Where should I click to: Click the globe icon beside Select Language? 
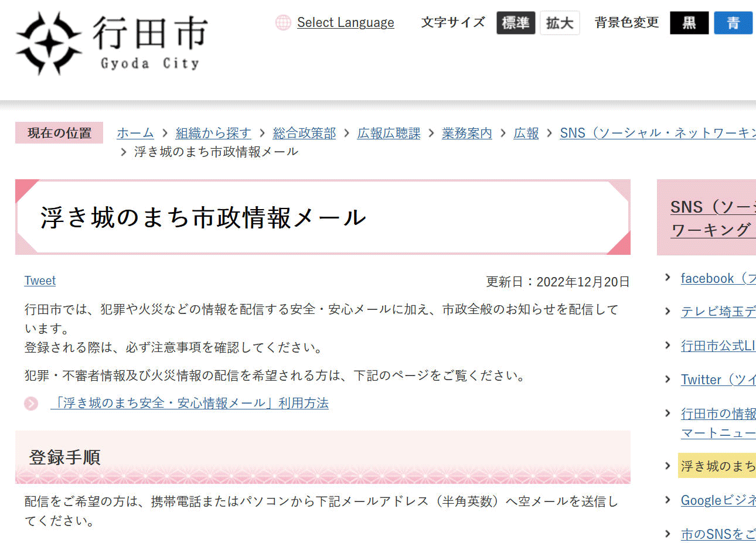click(x=283, y=23)
